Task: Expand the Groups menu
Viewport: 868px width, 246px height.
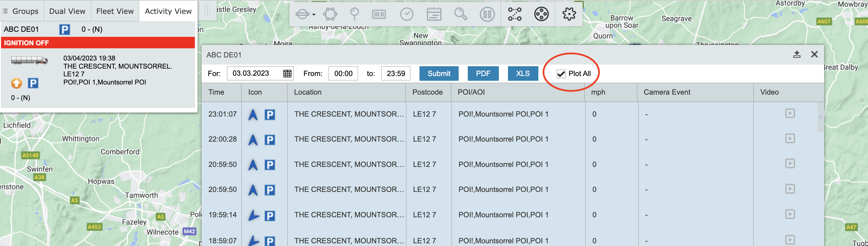Action: 21,11
